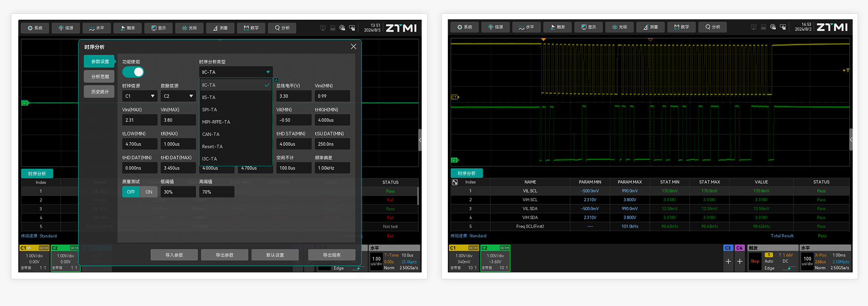Toggle the 功能使能 enable switch
The width and height of the screenshot is (868, 306).
click(133, 72)
